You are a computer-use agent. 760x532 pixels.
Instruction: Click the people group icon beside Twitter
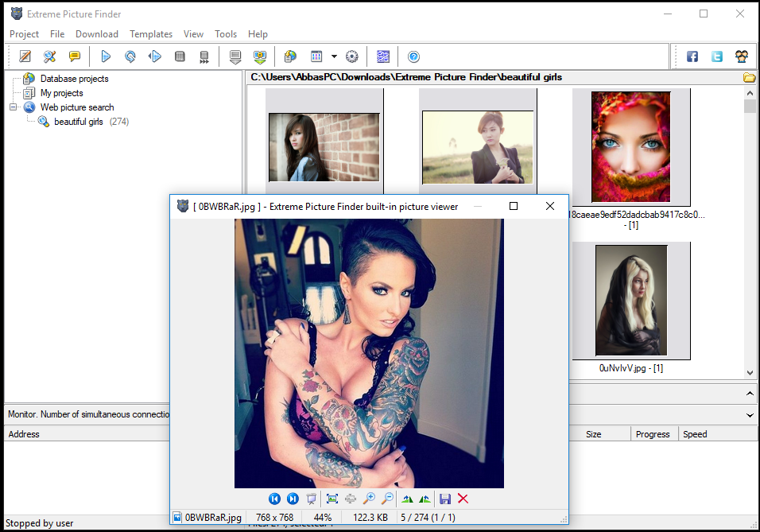(742, 56)
